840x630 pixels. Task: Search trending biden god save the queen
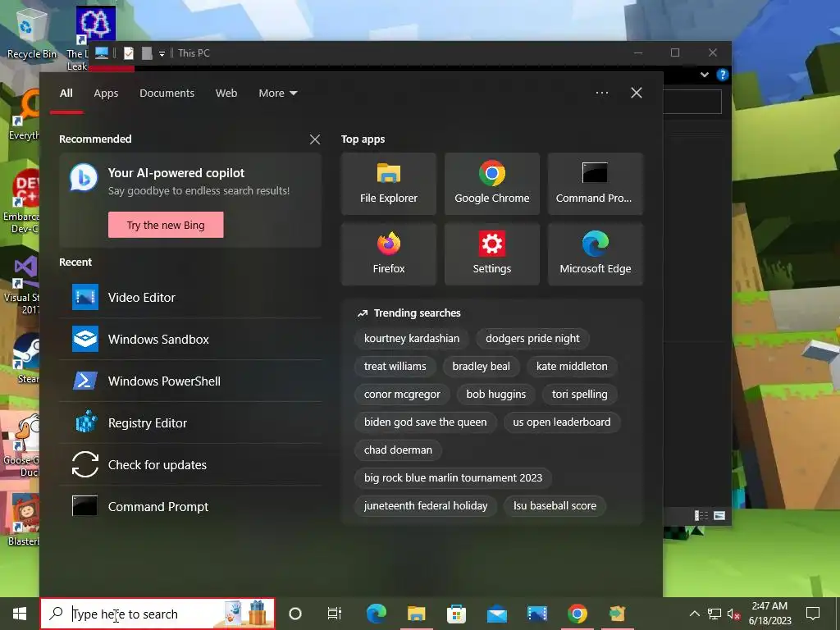tap(426, 422)
